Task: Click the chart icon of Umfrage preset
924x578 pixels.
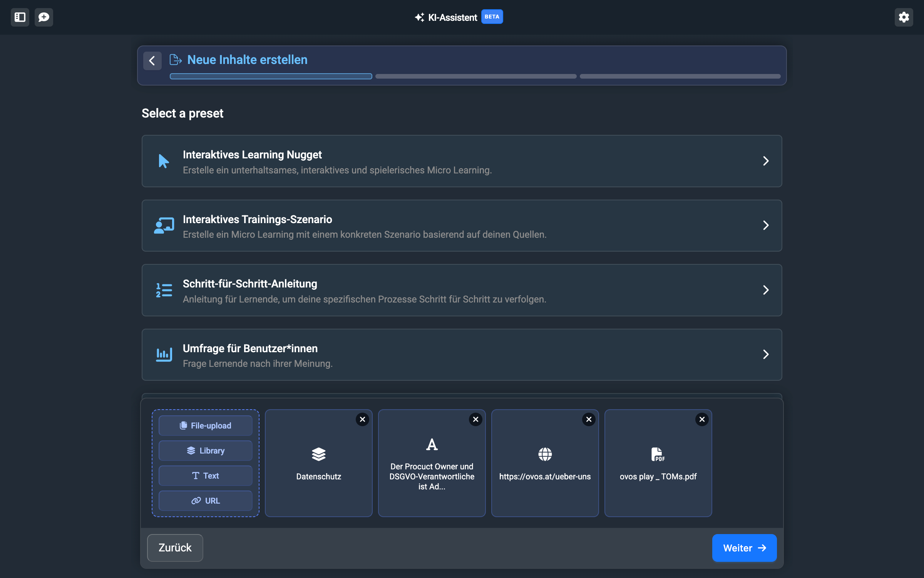Action: (x=164, y=355)
